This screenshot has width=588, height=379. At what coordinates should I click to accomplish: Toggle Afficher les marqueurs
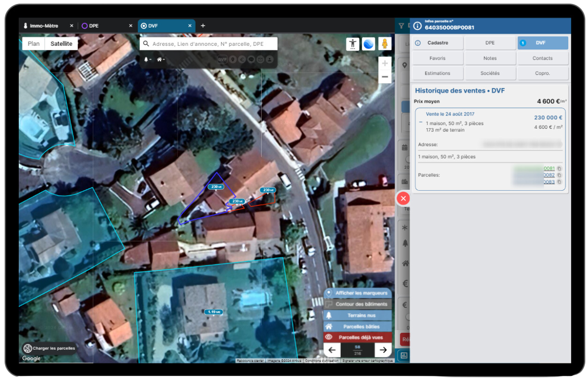[x=357, y=293]
